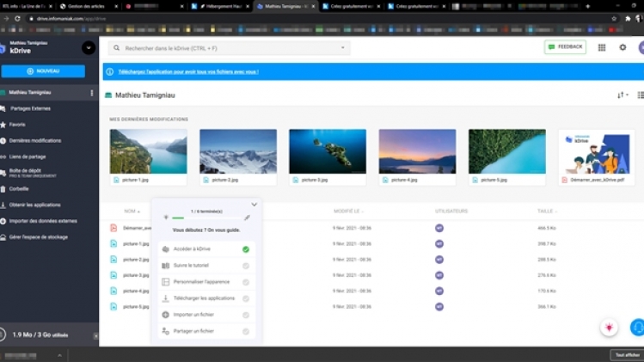Click the pencil icon in guide panel
The height and width of the screenshot is (362, 644).
pyautogui.click(x=248, y=218)
